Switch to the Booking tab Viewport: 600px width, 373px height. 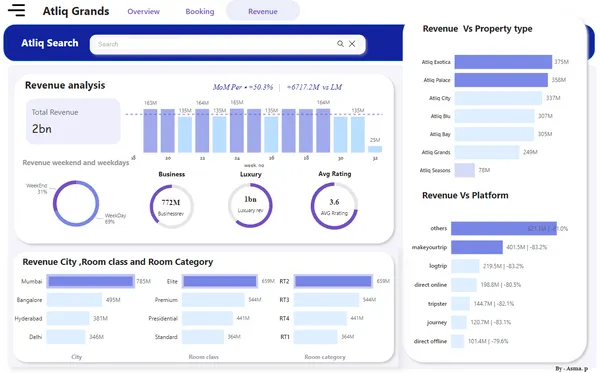pyautogui.click(x=200, y=11)
